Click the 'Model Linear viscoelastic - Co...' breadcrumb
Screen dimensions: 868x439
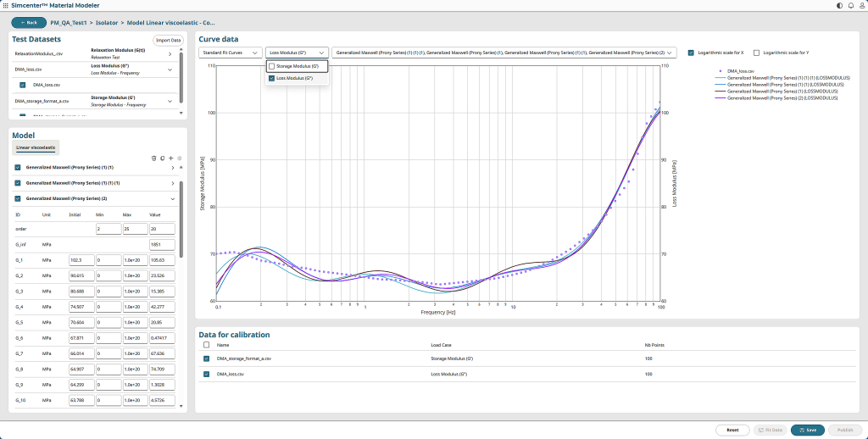click(170, 23)
